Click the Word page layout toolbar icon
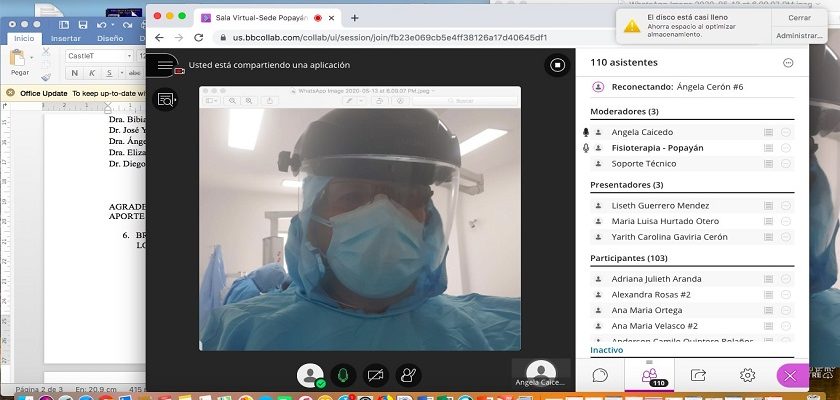This screenshot has height=400, width=840. click(x=64, y=25)
